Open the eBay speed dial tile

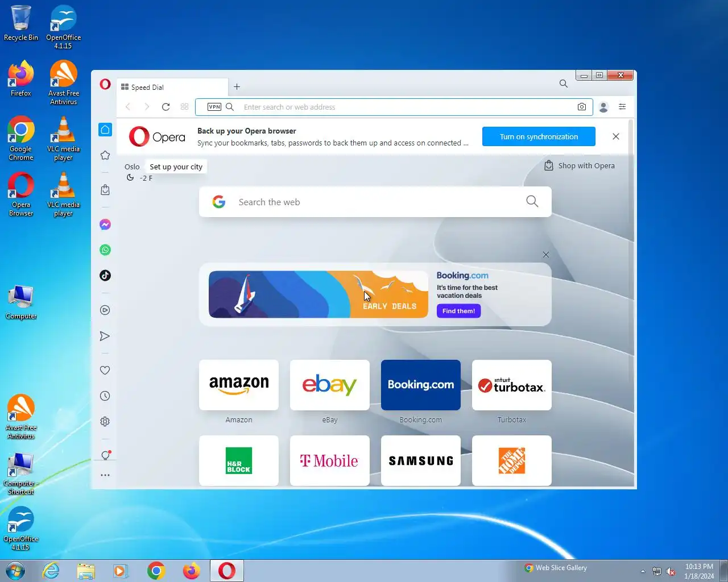330,385
